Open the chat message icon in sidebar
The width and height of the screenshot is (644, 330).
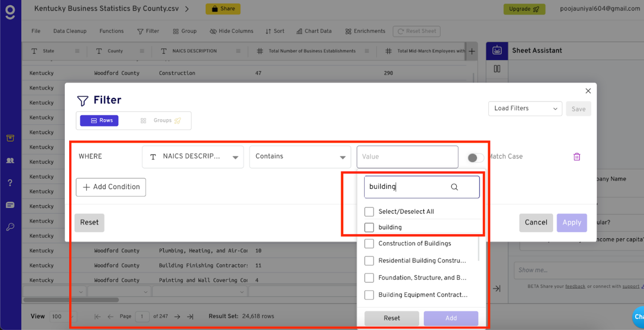10,205
